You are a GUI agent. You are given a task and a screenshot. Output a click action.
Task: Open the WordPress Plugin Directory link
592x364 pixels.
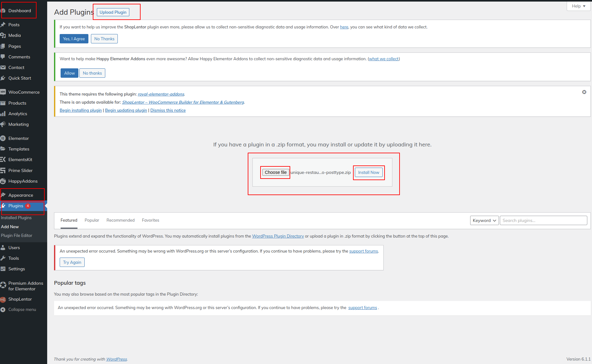point(278,236)
